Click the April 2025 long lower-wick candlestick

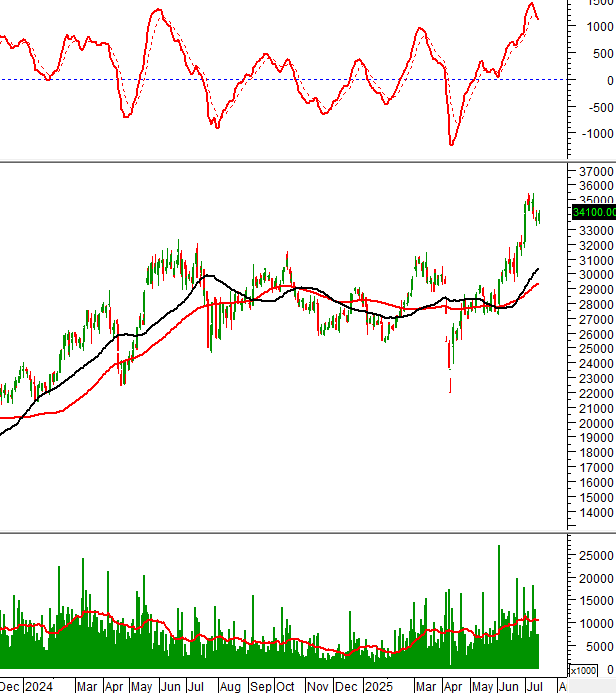pos(449,378)
